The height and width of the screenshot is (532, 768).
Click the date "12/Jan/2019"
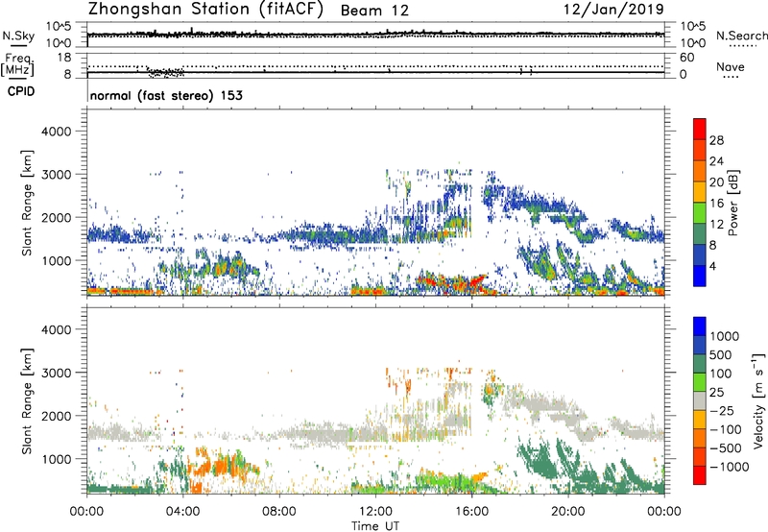point(613,9)
